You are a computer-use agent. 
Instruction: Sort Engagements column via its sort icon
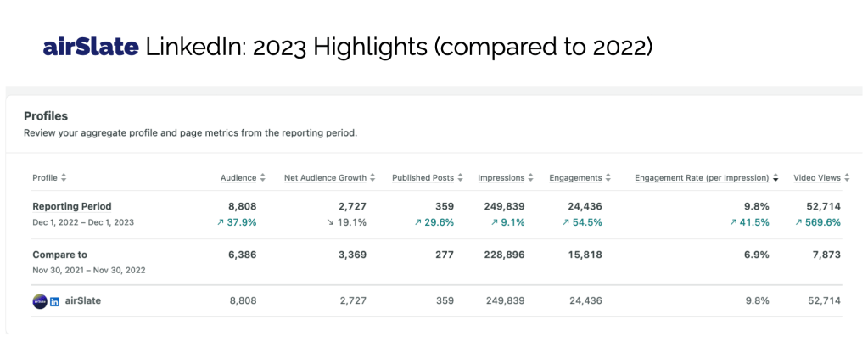[x=608, y=178]
